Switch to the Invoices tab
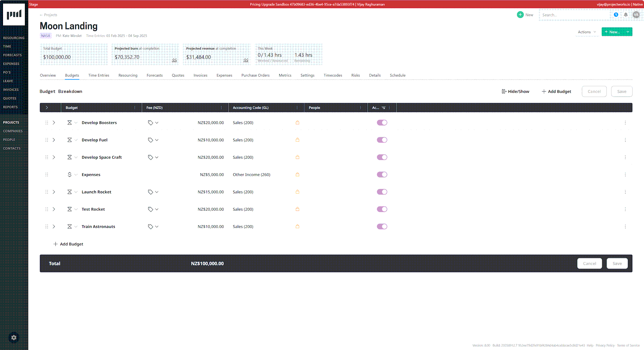644x350 pixels. point(200,75)
